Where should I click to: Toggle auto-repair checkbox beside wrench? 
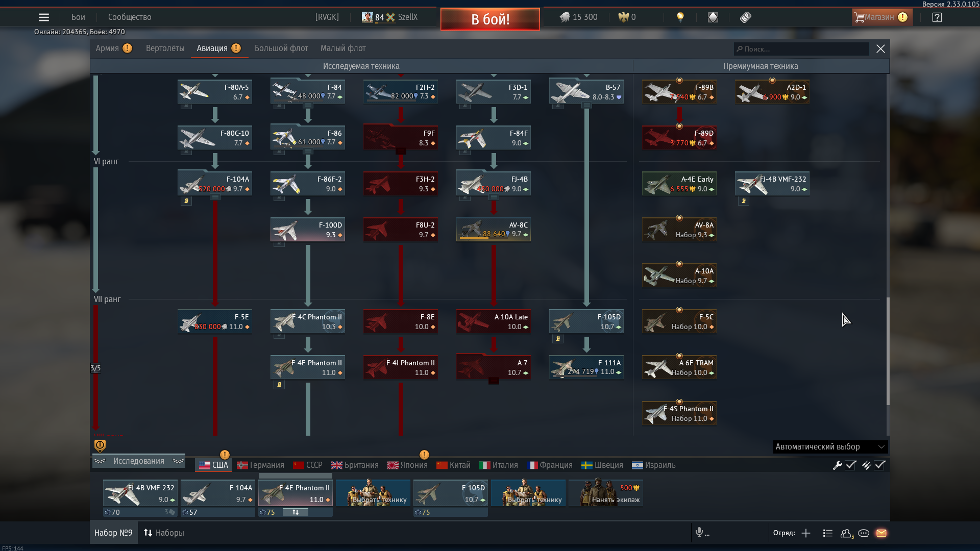850,465
